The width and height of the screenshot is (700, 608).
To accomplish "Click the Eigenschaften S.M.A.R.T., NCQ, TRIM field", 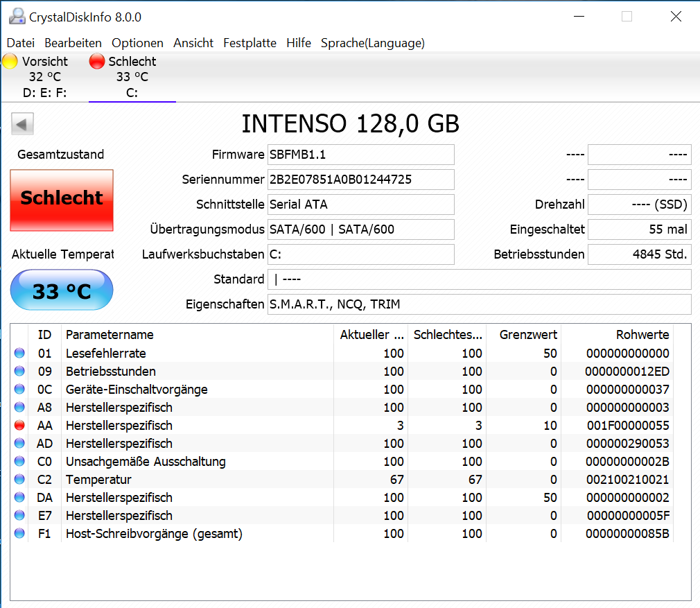I will [x=480, y=304].
